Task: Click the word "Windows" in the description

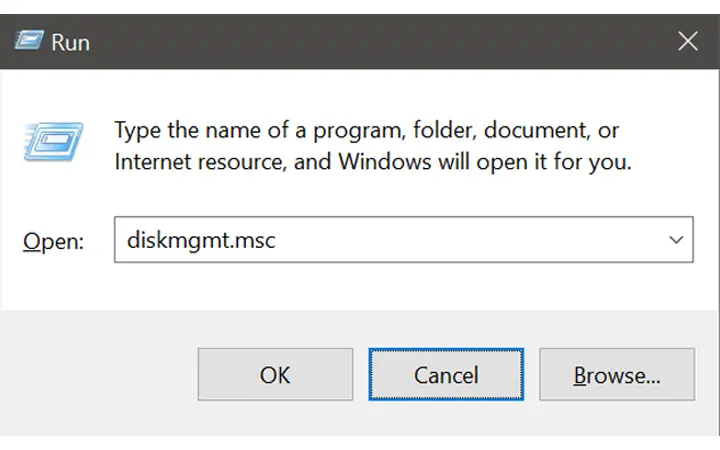Action: tap(385, 162)
